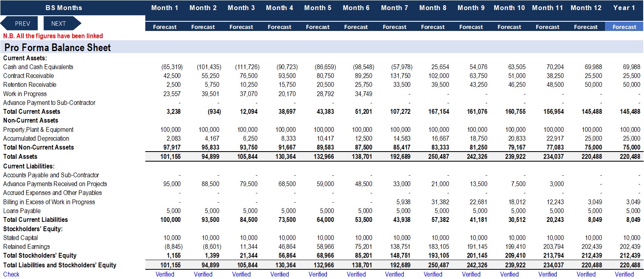644x279 pixels.
Task: Select Total Stockholders' Equity label
Action: pos(40,255)
